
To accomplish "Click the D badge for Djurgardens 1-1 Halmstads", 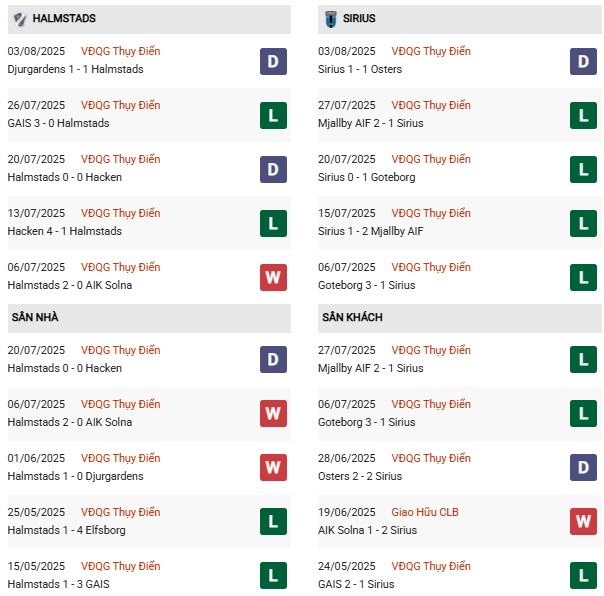I will click(273, 61).
